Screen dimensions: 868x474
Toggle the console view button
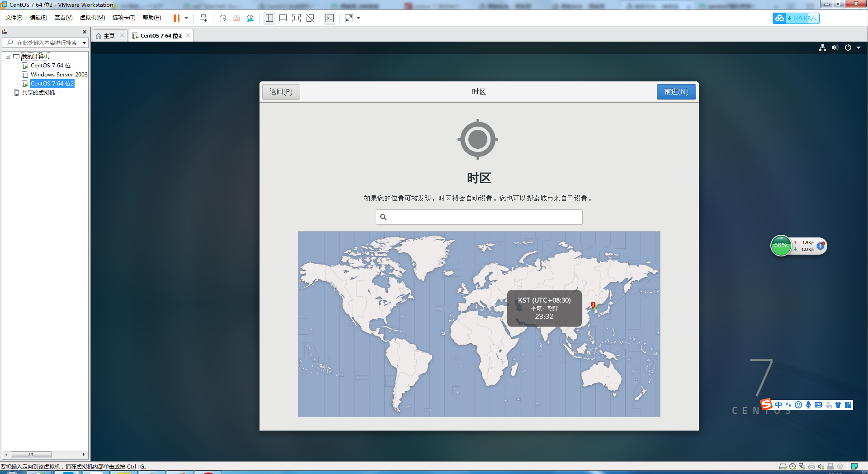pos(330,18)
